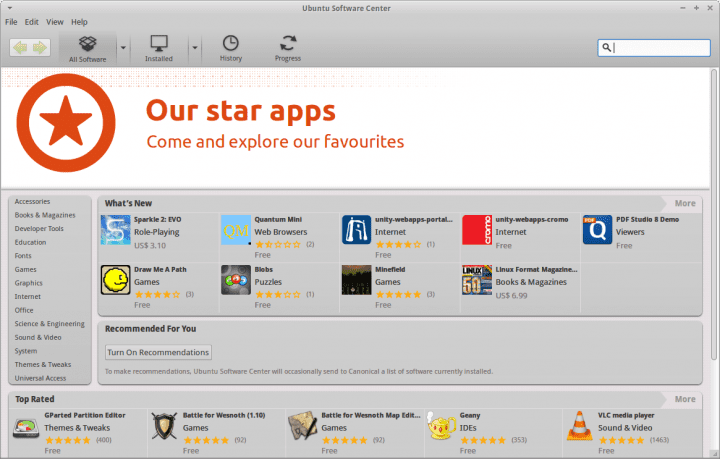
Task: Select the Office category
Action: pyautogui.click(x=24, y=310)
